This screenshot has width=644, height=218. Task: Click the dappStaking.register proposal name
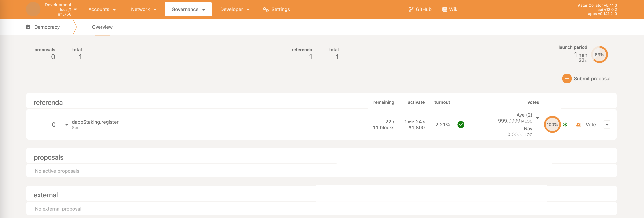click(x=95, y=122)
